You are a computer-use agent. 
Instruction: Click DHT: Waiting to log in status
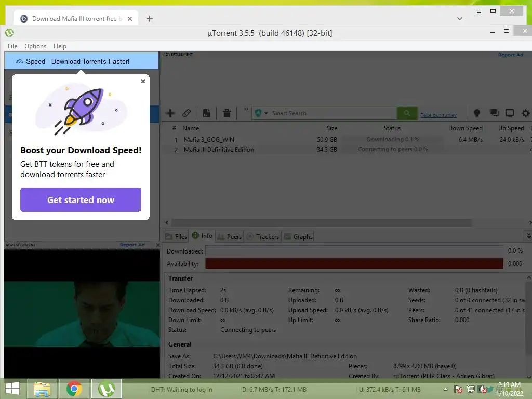point(181,390)
